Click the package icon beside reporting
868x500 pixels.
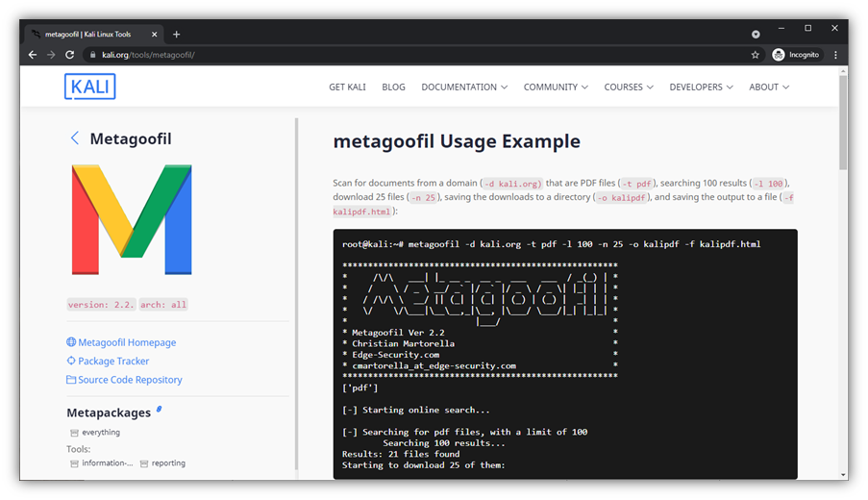(144, 464)
